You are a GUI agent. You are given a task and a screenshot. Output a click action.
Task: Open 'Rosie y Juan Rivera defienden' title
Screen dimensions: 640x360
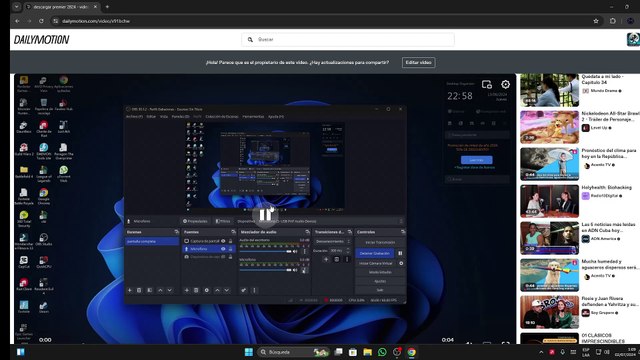click(610, 302)
